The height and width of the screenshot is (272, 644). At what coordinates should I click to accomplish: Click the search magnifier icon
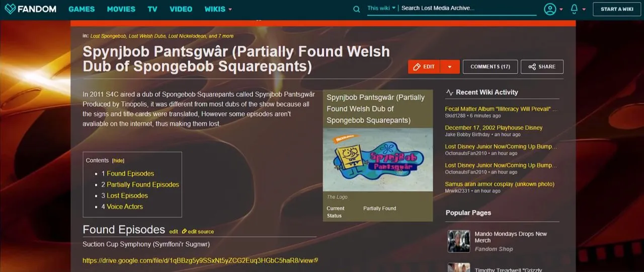click(x=357, y=9)
